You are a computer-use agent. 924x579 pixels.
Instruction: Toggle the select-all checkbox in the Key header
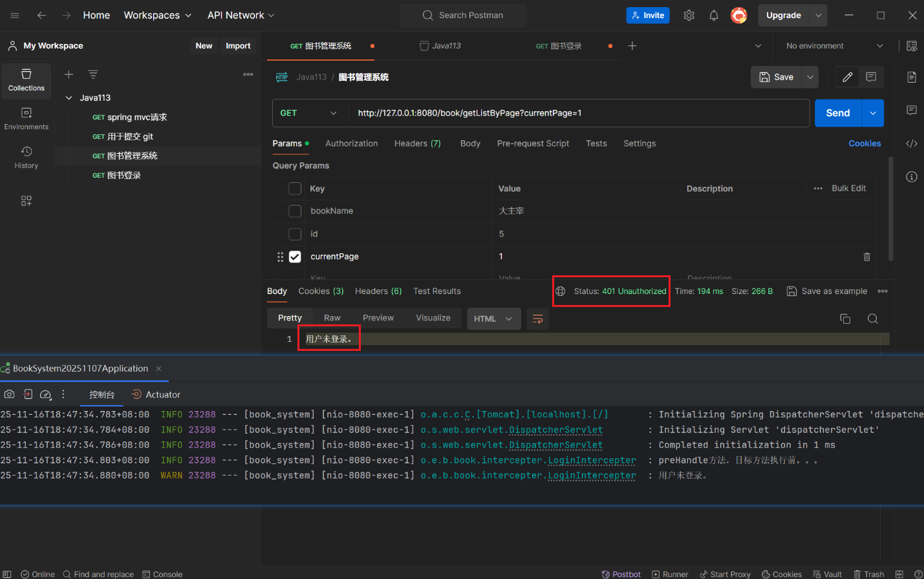(295, 189)
